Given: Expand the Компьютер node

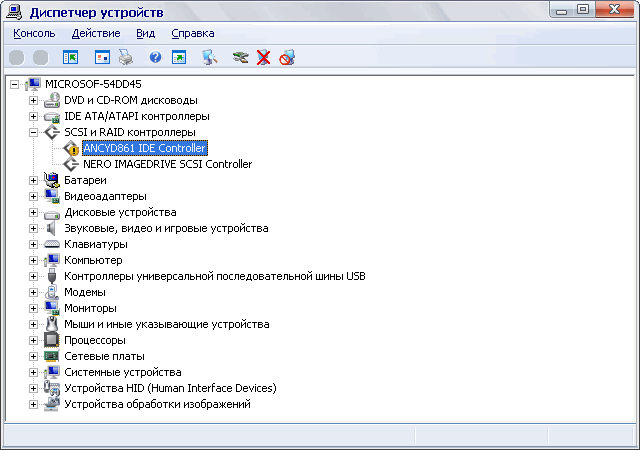Looking at the screenshot, I should [33, 260].
